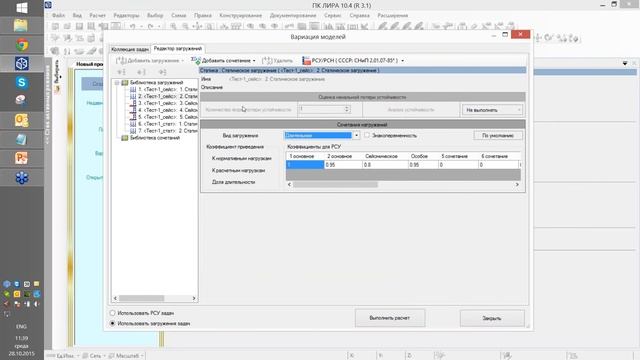
Task: Select tree item 4. Тест-1_сейс
Action: tap(167, 110)
